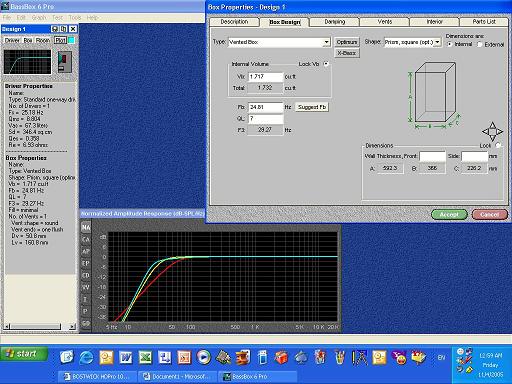
Task: Launch Microsoft Word from quick launch
Action: [126, 358]
